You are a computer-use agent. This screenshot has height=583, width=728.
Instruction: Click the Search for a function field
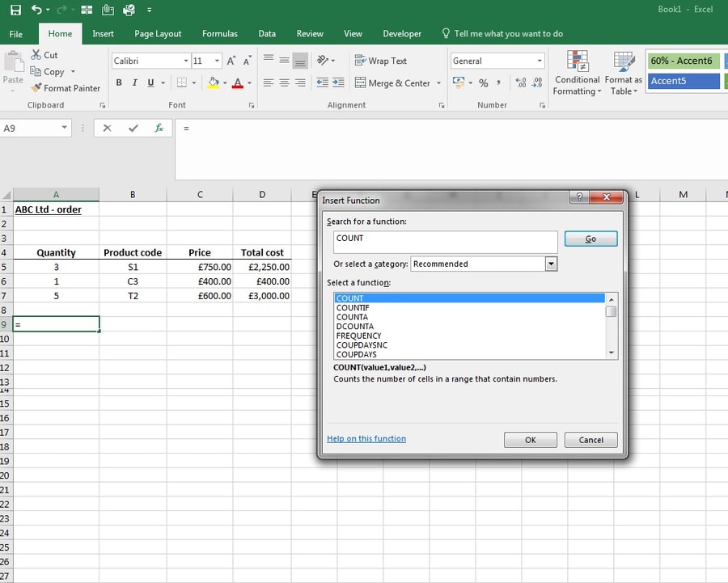445,242
